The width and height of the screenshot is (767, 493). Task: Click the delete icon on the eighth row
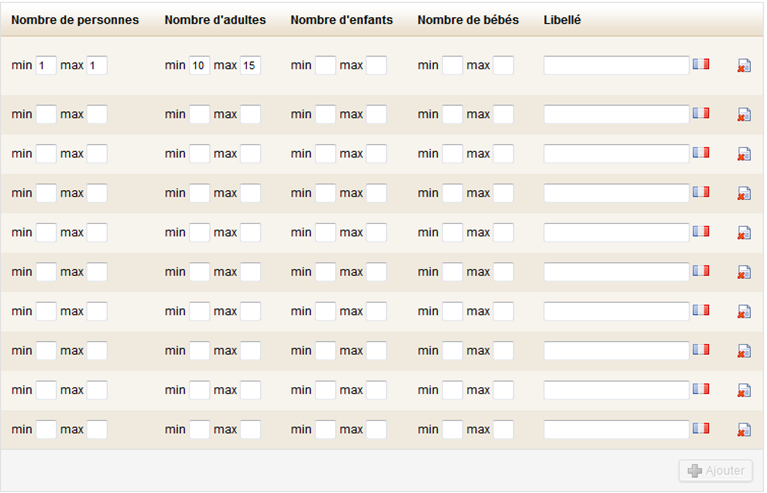744,351
